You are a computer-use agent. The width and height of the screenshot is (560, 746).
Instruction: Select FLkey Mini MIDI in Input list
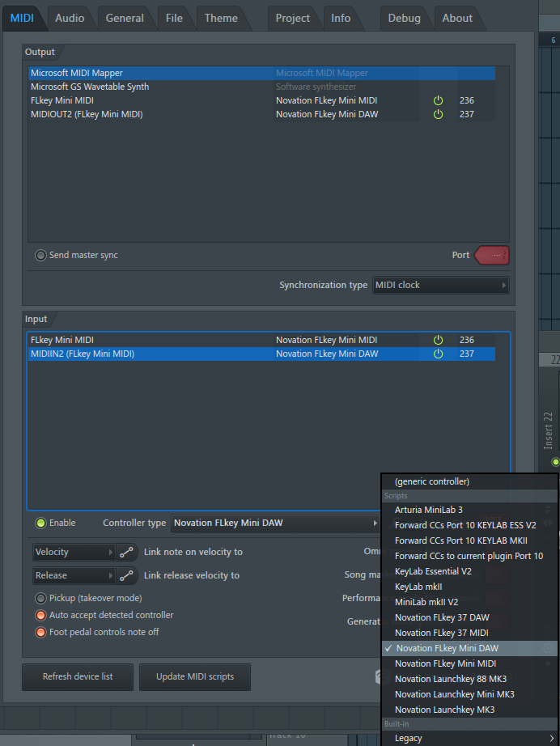point(261,340)
